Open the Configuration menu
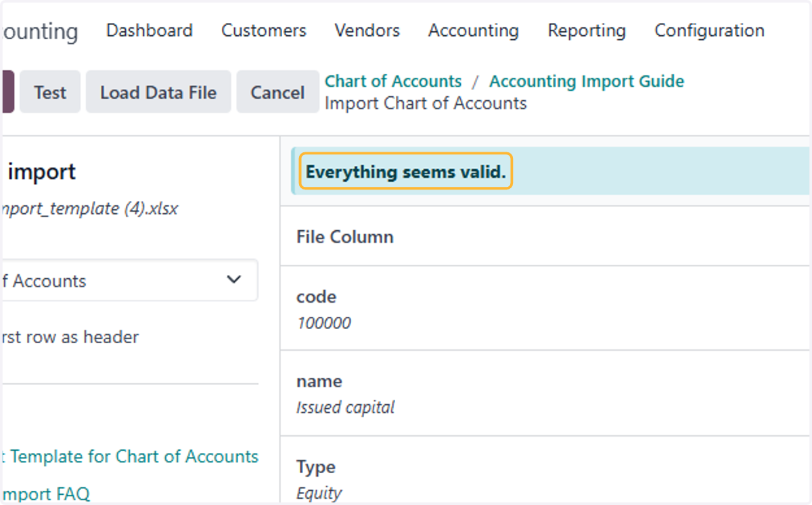Image resolution: width=812 pixels, height=505 pixels. click(x=710, y=30)
